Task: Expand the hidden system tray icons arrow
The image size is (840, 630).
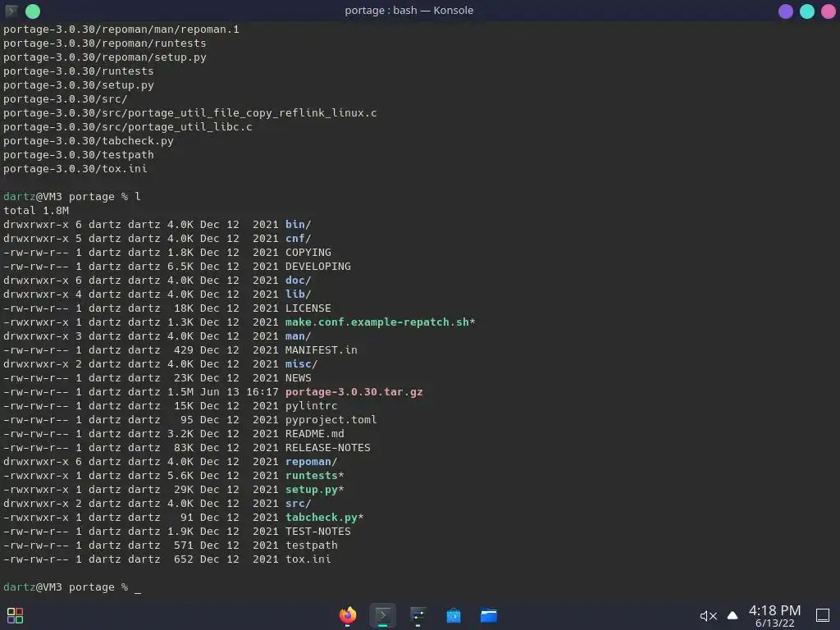Action: [733, 615]
